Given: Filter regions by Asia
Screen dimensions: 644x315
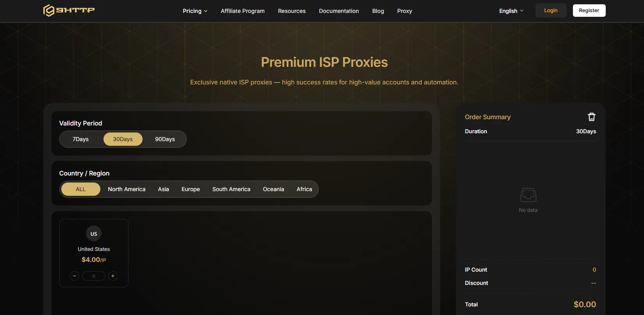Looking at the screenshot, I should (x=164, y=189).
